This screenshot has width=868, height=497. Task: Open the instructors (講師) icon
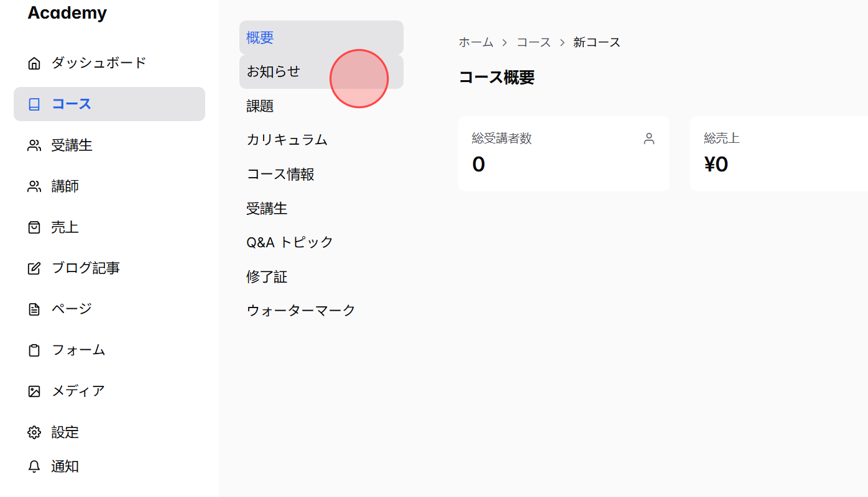34,186
